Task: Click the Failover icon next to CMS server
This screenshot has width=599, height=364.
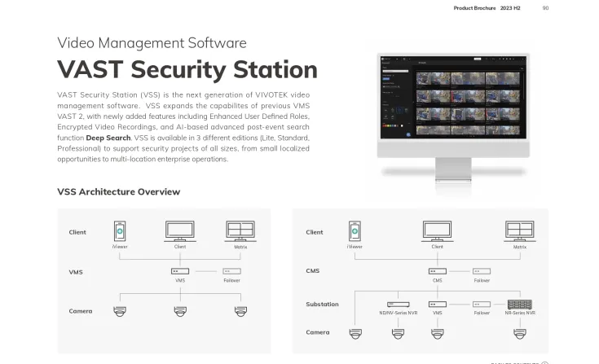Action: (482, 271)
